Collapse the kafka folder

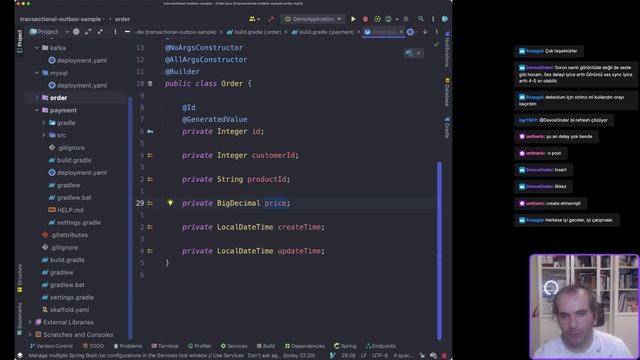tap(37, 48)
